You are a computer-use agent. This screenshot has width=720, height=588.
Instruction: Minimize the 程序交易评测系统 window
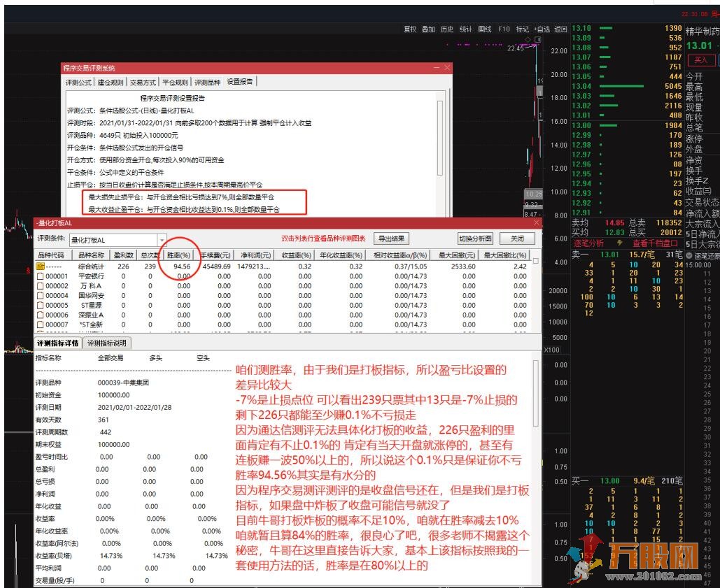(436, 67)
